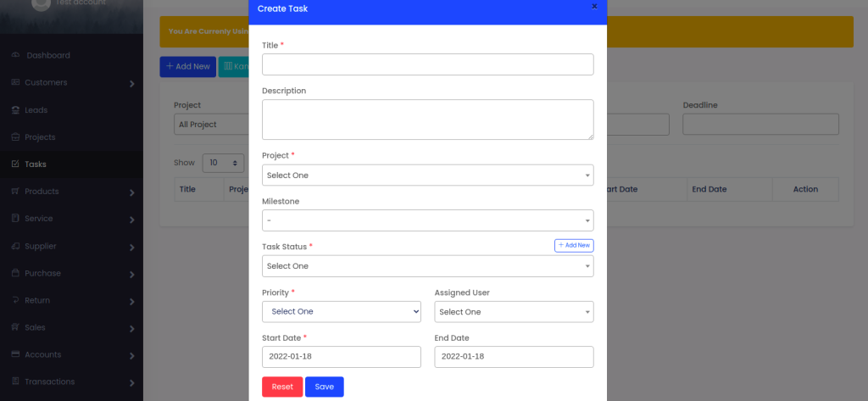Image resolution: width=868 pixels, height=401 pixels.
Task: Open the Milestone dropdown
Action: tap(427, 220)
